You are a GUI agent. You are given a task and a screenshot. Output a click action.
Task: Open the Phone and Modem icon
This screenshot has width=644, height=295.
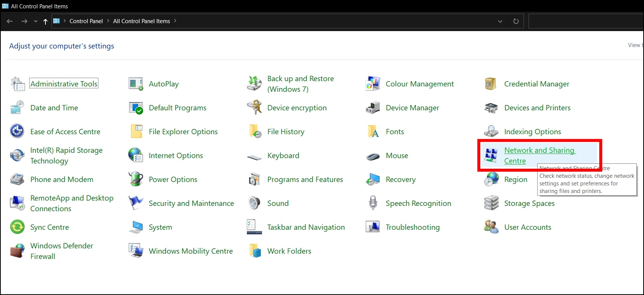coord(17,179)
